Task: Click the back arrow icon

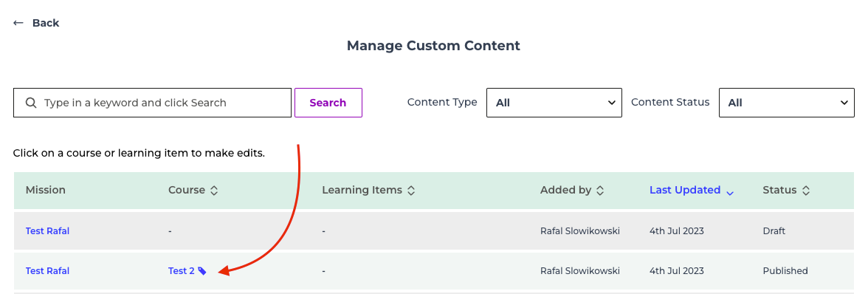Action: 18,23
